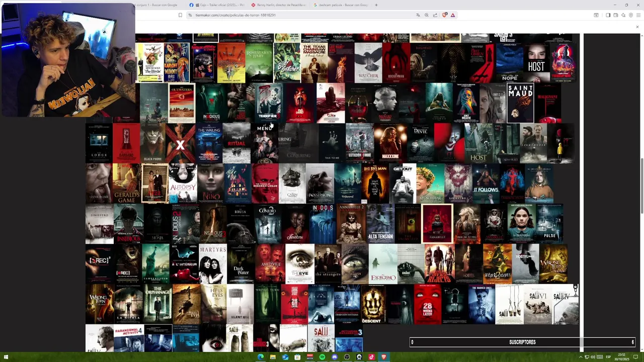Open the zoom magnifier icon in address bar

pos(426,15)
